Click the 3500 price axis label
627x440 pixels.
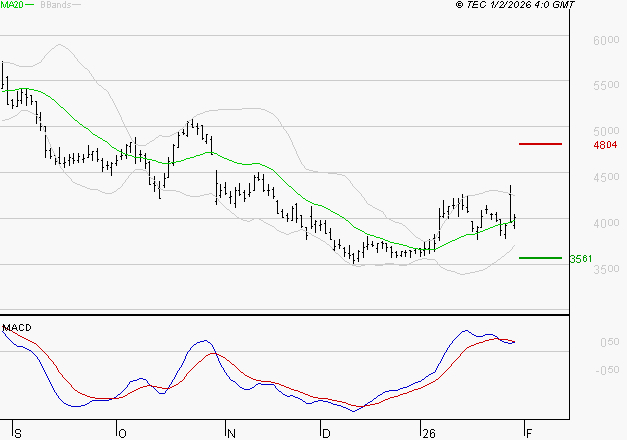(606, 269)
